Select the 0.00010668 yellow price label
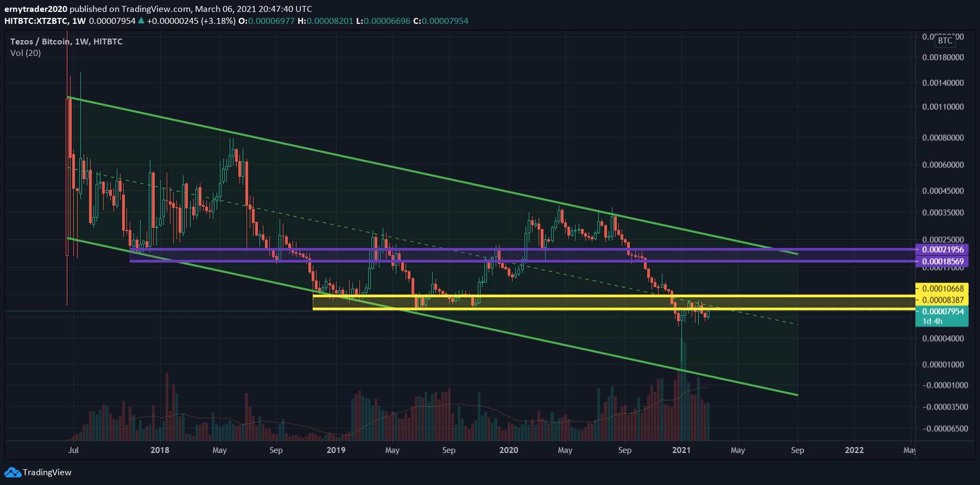Viewport: 980px width, 485px height. click(942, 289)
